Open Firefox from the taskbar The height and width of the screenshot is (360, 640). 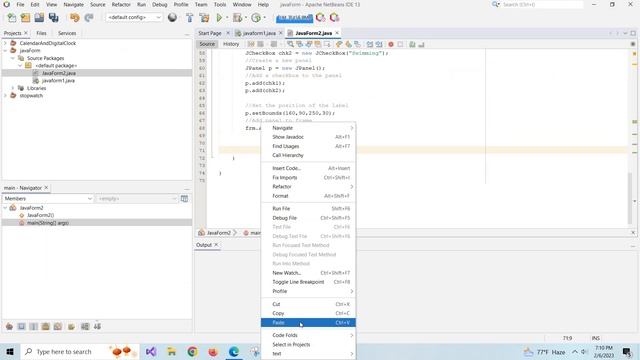tap(213, 351)
